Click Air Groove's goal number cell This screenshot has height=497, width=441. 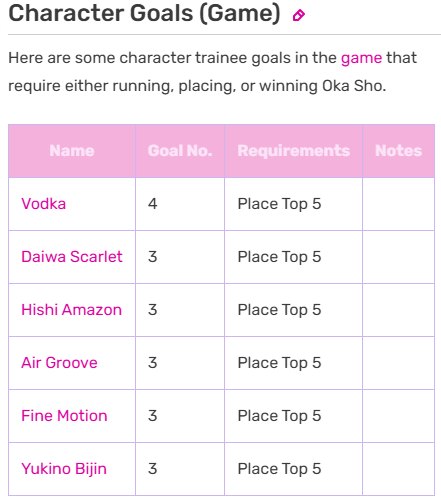point(180,363)
